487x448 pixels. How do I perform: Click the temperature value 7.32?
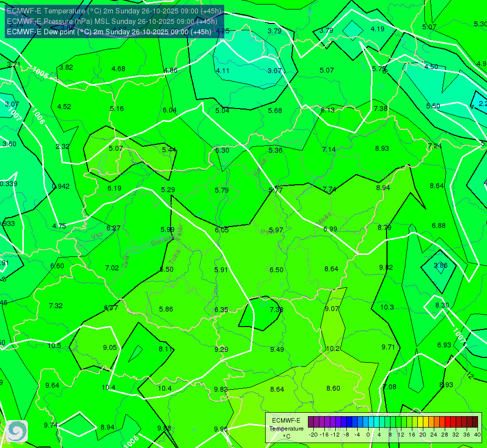pos(56,306)
